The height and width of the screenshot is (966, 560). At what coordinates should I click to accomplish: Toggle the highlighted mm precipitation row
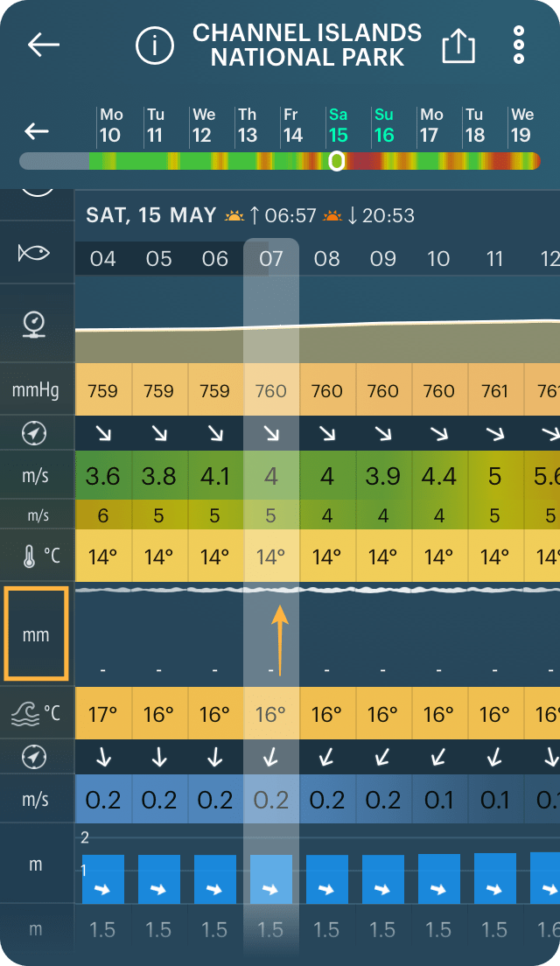pos(36,634)
